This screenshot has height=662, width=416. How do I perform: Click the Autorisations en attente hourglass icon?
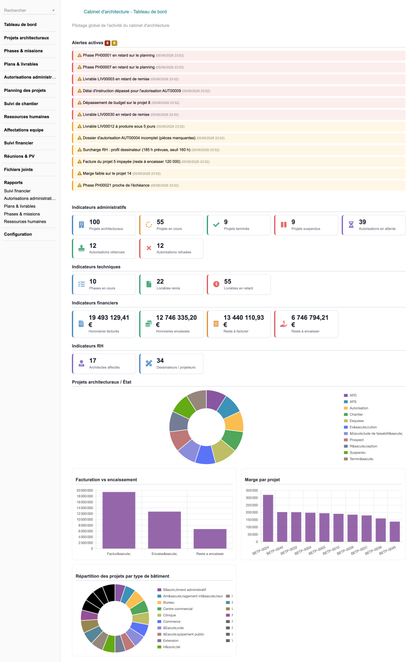coord(351,225)
